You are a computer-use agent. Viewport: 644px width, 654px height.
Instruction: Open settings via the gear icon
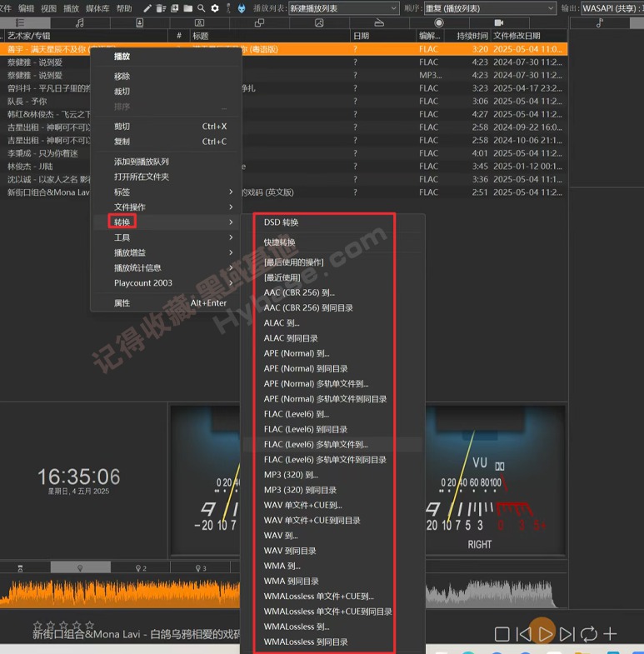[215, 7]
